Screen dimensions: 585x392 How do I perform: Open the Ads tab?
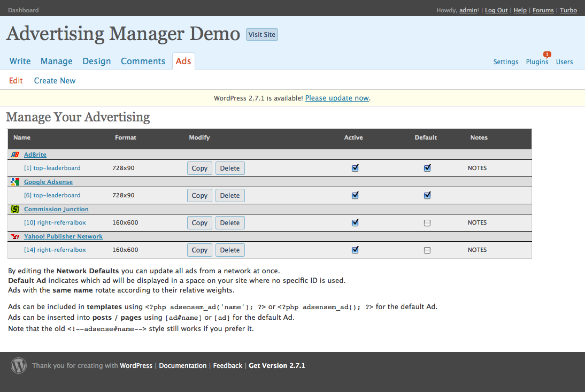183,61
